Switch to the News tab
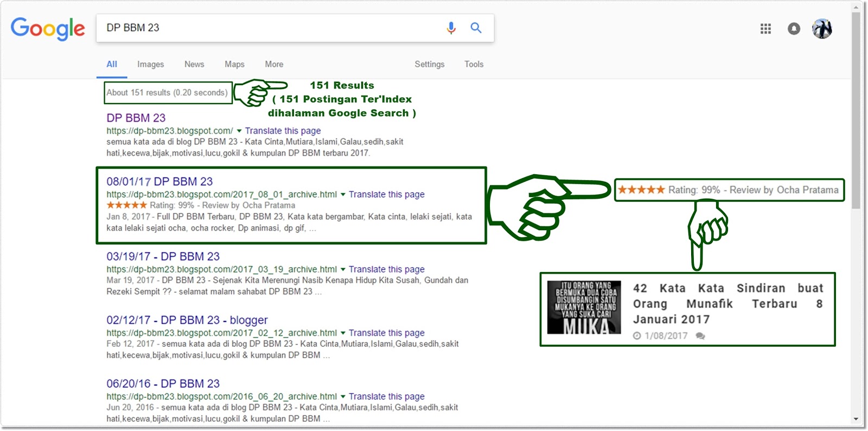The image size is (868, 431). point(194,64)
